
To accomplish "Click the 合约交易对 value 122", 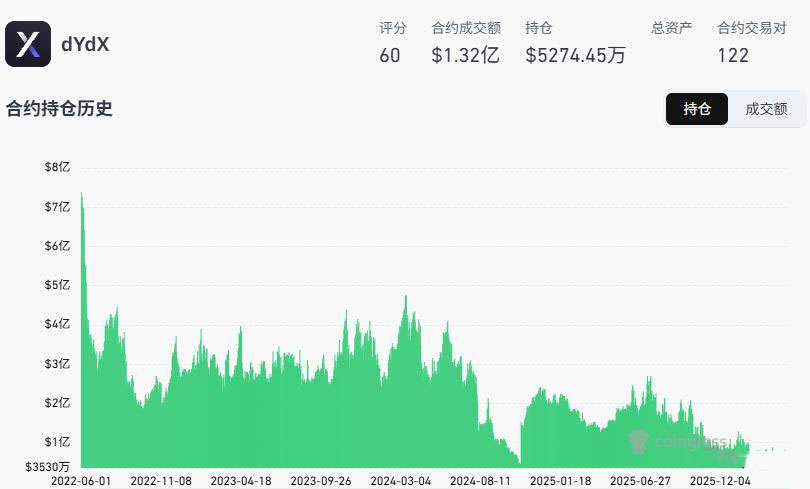I will pyautogui.click(x=733, y=55).
